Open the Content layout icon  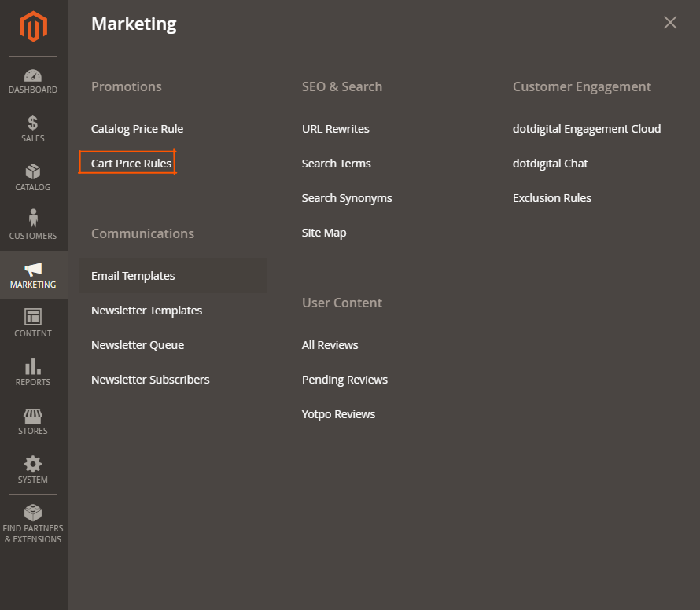(33, 317)
